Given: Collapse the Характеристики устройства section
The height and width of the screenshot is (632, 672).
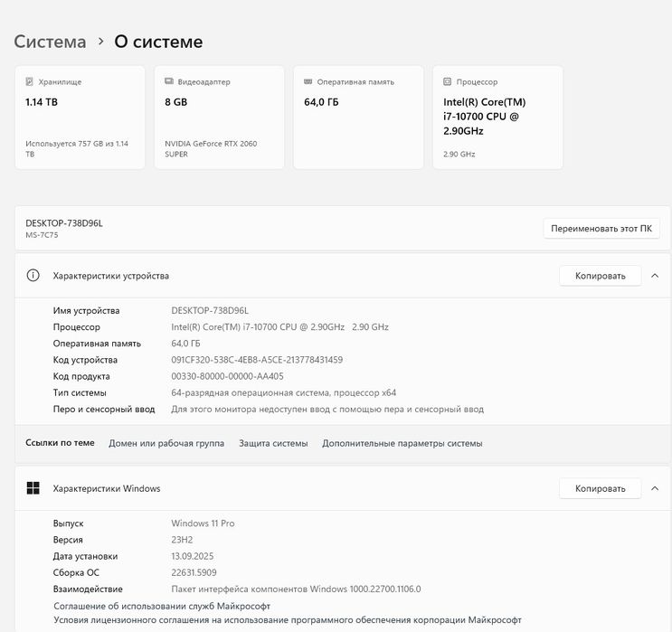Looking at the screenshot, I should (x=655, y=276).
